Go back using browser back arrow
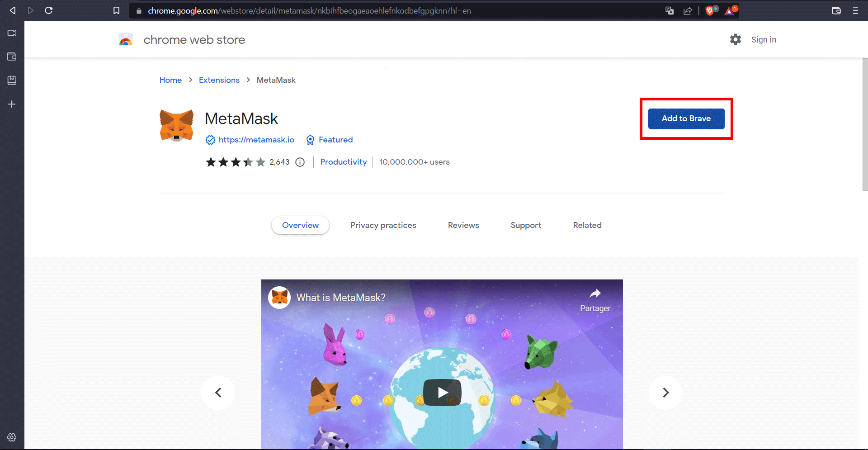 [13, 10]
